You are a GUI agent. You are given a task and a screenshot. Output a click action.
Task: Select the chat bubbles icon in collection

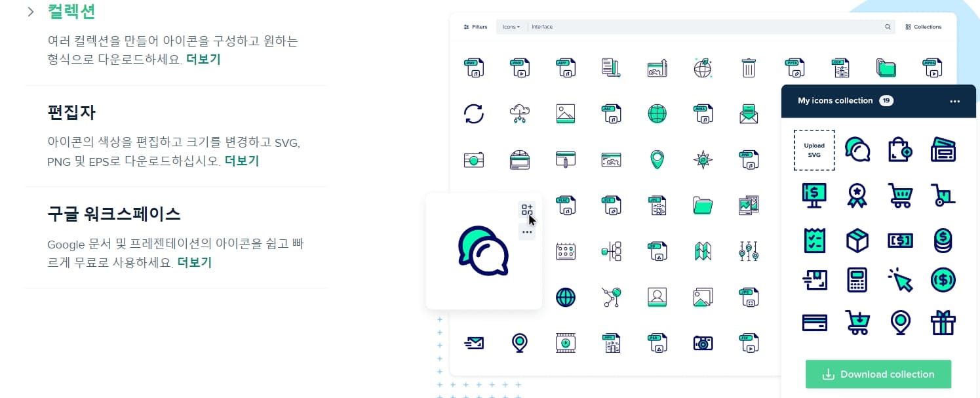coord(857,149)
